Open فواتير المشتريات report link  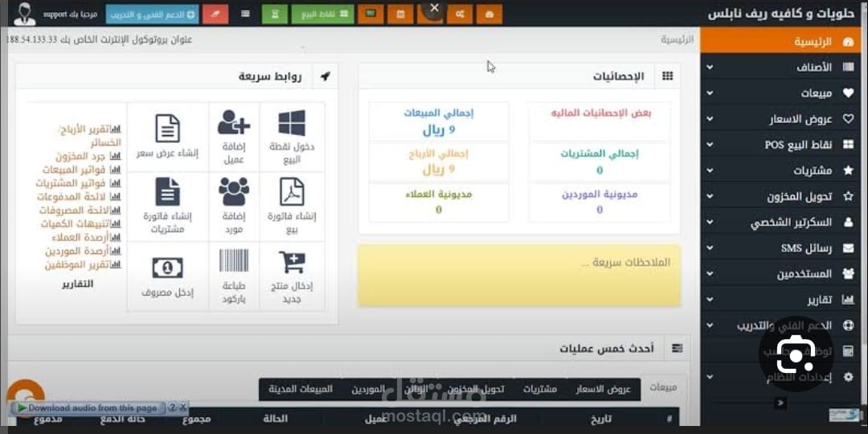click(78, 183)
